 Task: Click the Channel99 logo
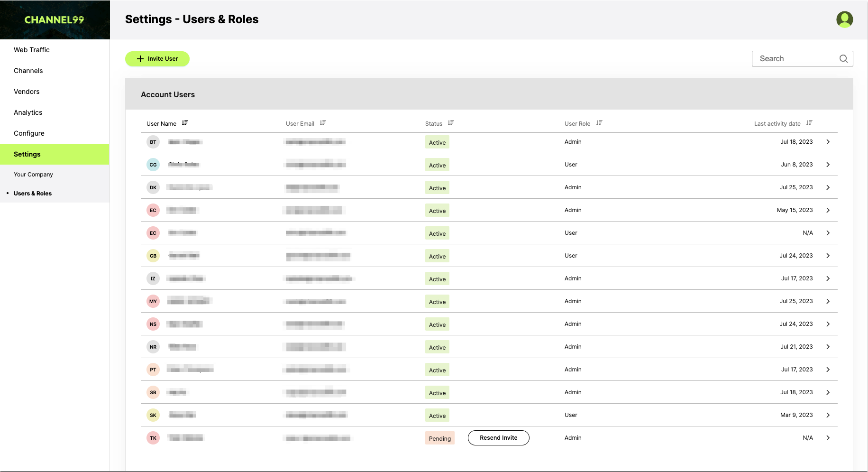tap(54, 20)
